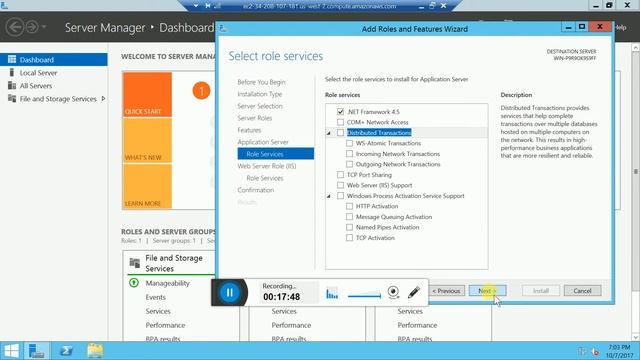Open Manageability in File and Storage tile
The height and width of the screenshot is (360, 640).
167,283
